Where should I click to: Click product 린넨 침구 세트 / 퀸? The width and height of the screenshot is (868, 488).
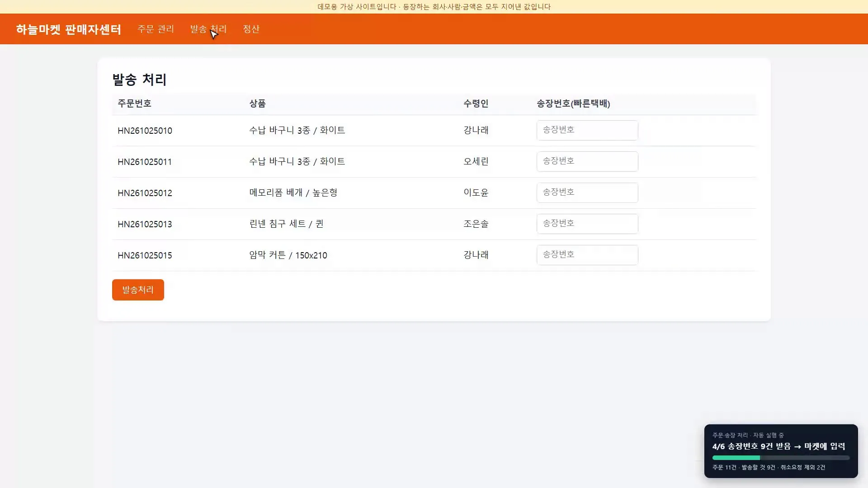tap(286, 224)
